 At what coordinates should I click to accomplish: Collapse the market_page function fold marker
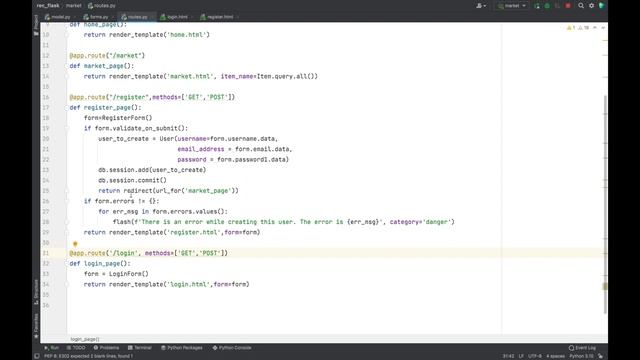coord(67,66)
